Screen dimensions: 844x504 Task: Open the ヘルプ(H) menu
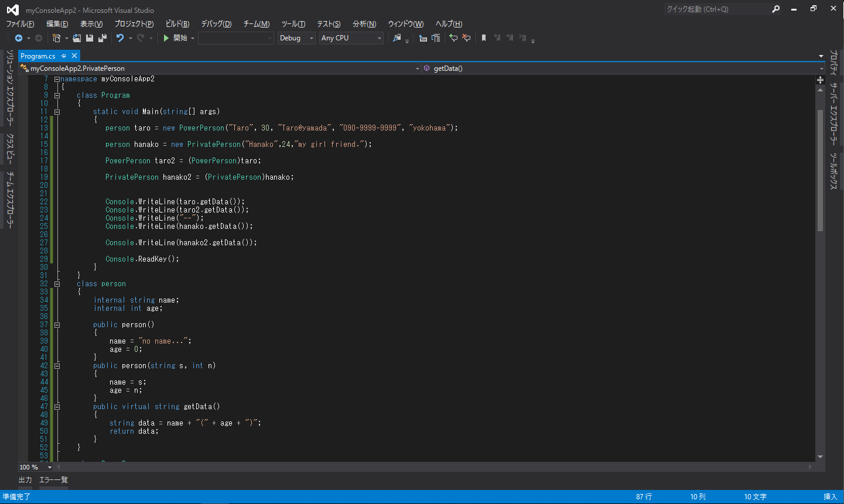449,24
